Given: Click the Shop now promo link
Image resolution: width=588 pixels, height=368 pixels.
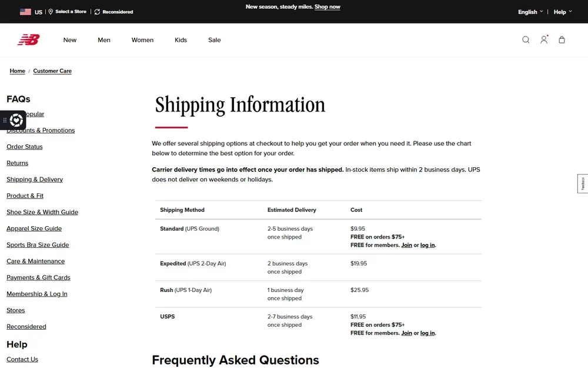Looking at the screenshot, I should [328, 6].
